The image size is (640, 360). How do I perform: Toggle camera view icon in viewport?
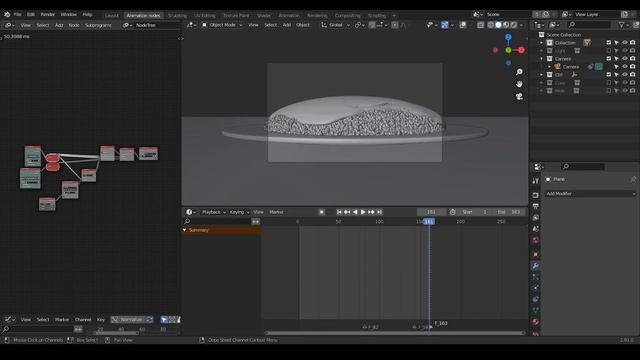[519, 96]
